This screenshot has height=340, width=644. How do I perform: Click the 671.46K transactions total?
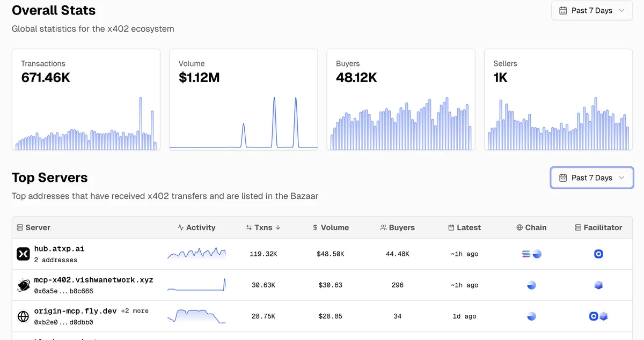[x=46, y=78]
